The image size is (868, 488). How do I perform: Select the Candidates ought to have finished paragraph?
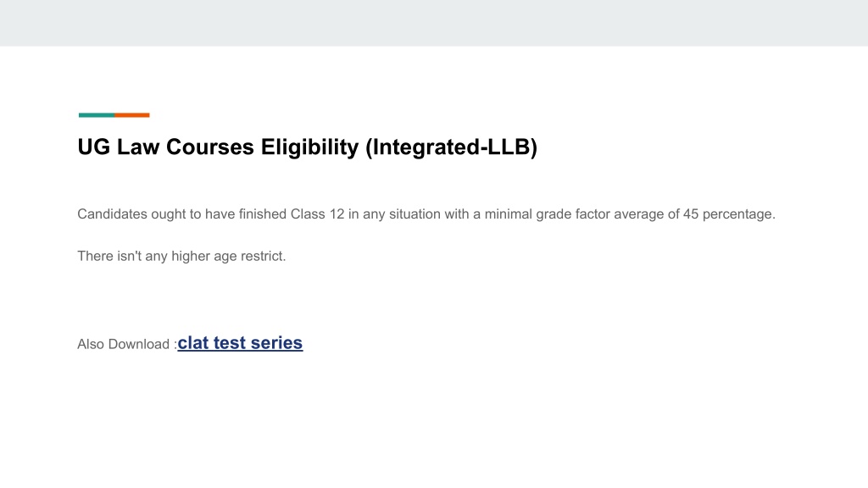click(x=426, y=214)
